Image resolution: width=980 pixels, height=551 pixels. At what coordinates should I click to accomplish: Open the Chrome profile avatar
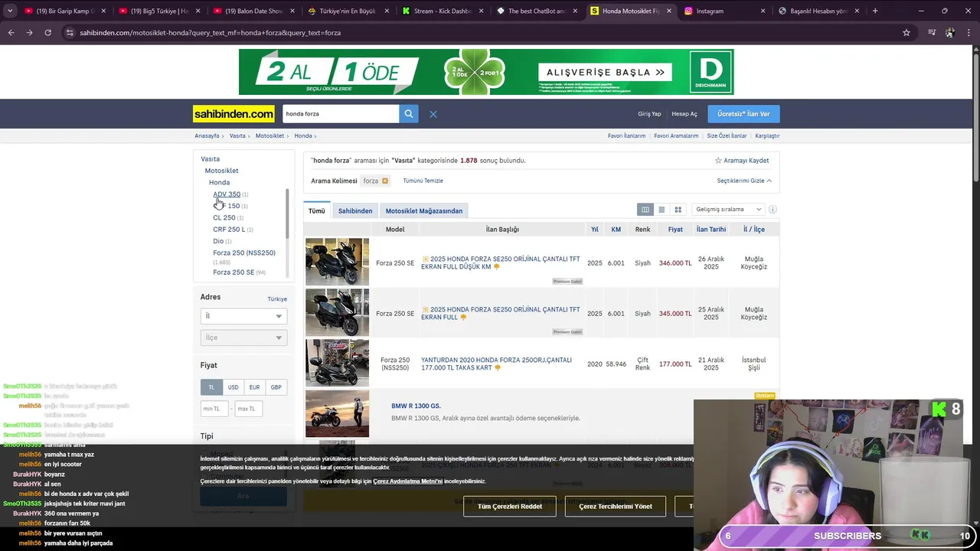[950, 33]
